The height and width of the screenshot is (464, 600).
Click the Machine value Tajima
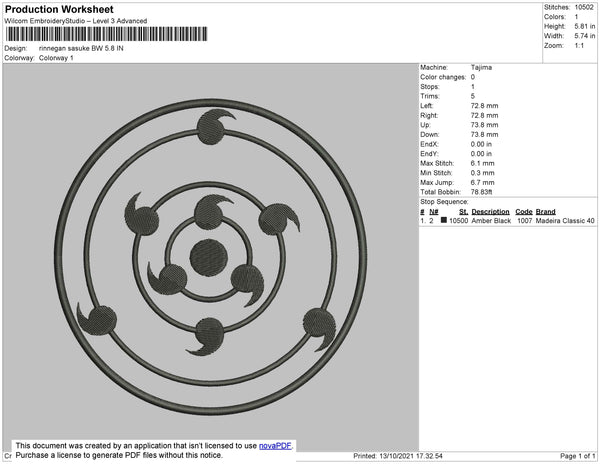click(x=481, y=67)
